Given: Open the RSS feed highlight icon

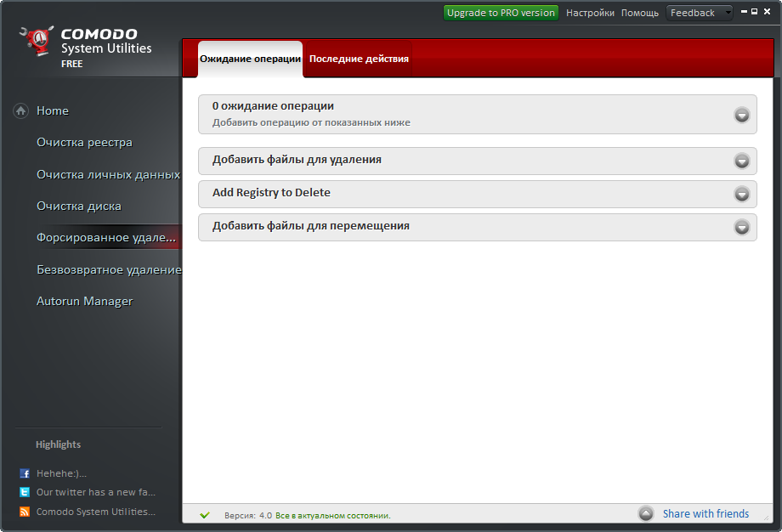Looking at the screenshot, I should coord(25,512).
